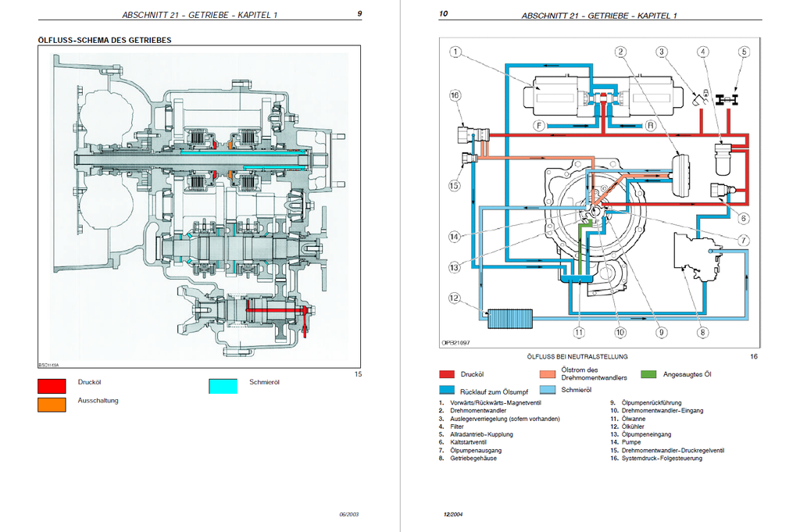Click the F forward marker circle
The height and width of the screenshot is (532, 800).
[x=539, y=126]
